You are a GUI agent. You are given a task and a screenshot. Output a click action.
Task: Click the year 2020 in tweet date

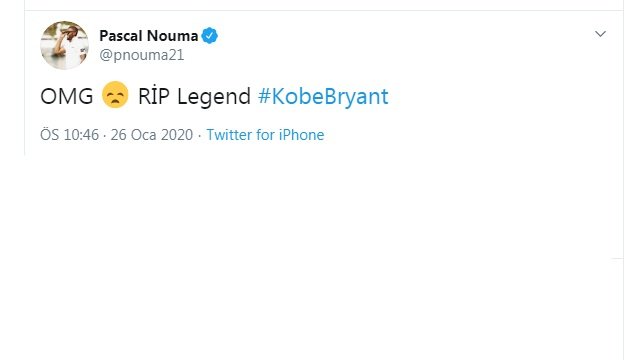coord(177,135)
